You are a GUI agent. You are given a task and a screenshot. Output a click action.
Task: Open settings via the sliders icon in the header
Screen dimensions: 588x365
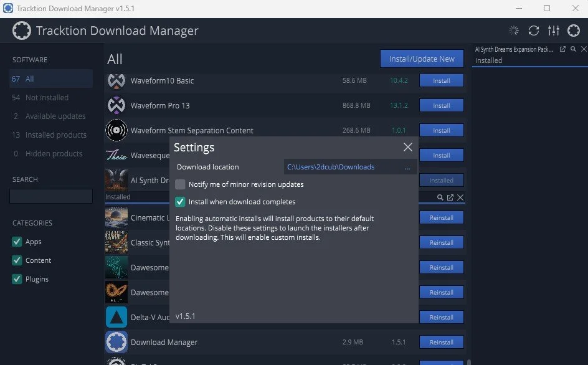point(554,31)
